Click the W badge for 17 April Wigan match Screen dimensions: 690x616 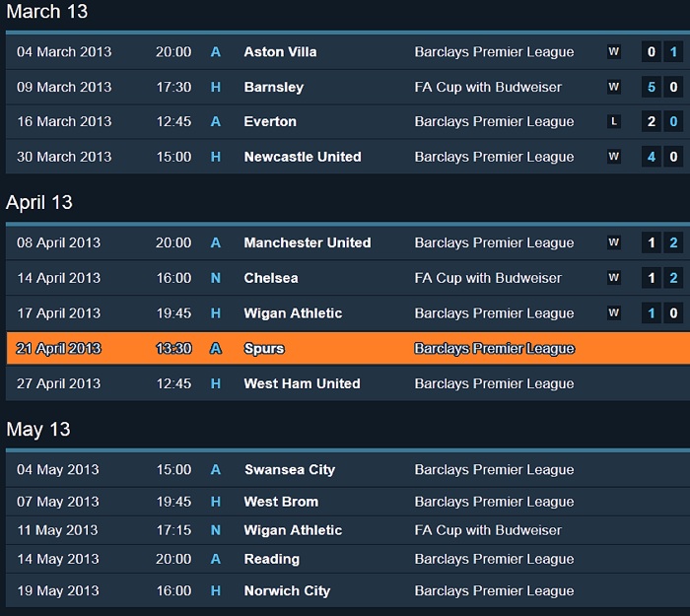click(x=614, y=313)
